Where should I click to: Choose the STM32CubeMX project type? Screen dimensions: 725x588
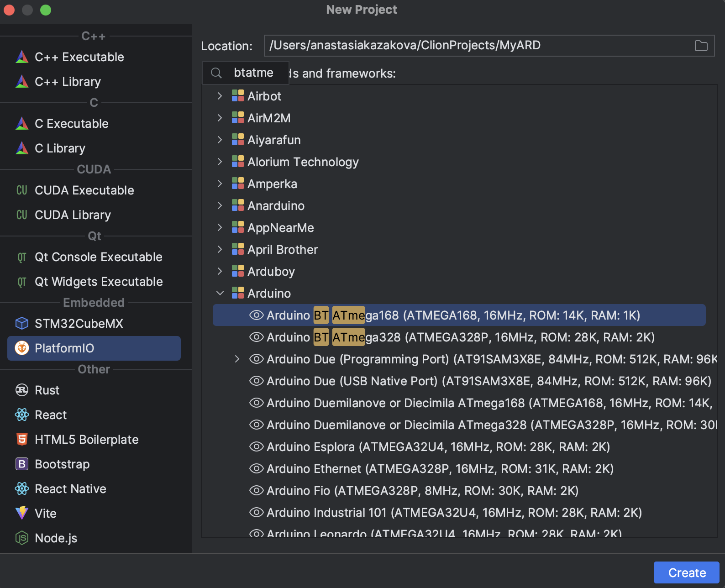tap(94, 324)
